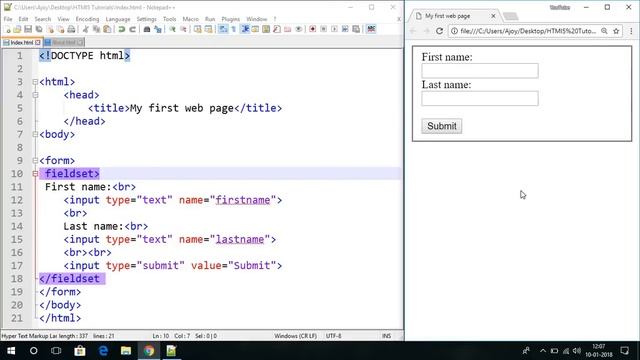Click the Open file toolbar icon
Viewport: 640px width, 360px height.
point(17,29)
